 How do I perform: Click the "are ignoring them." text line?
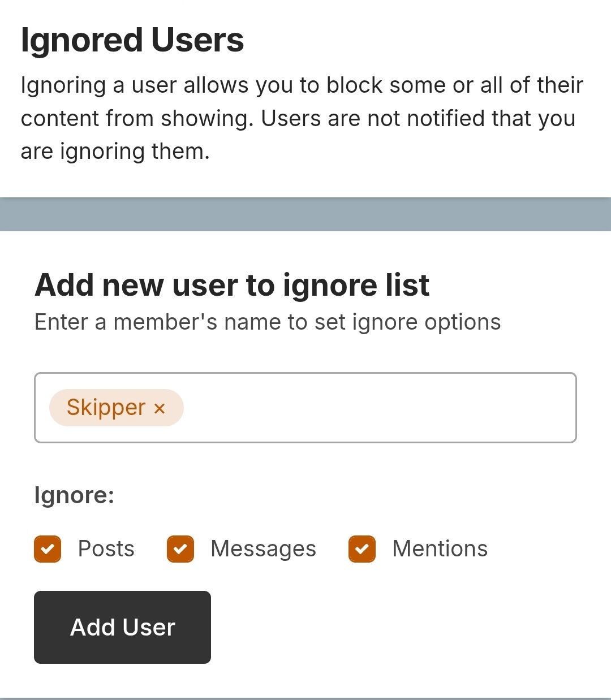tap(115, 152)
